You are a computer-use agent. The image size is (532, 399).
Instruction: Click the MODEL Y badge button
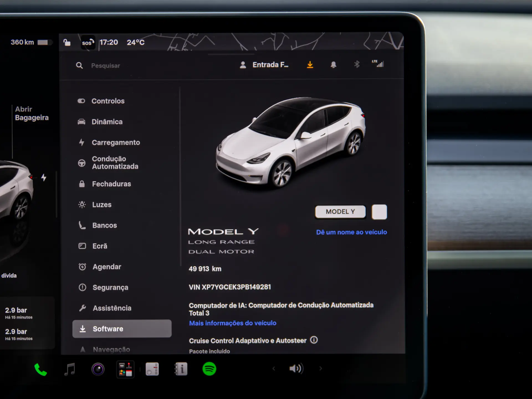340,212
